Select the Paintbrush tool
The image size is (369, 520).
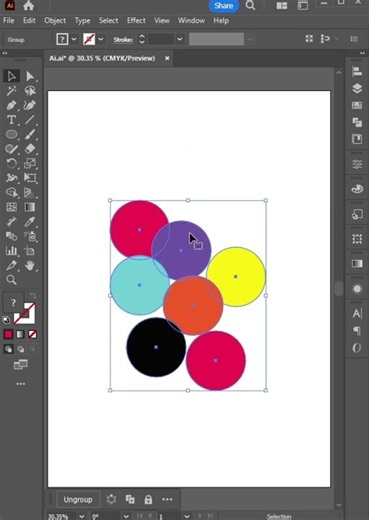click(30, 134)
